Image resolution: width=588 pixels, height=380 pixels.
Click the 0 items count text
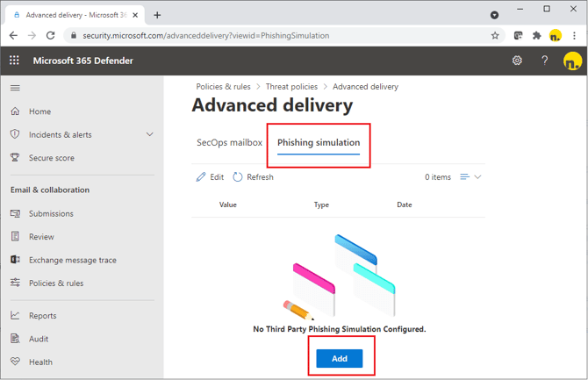coord(438,177)
